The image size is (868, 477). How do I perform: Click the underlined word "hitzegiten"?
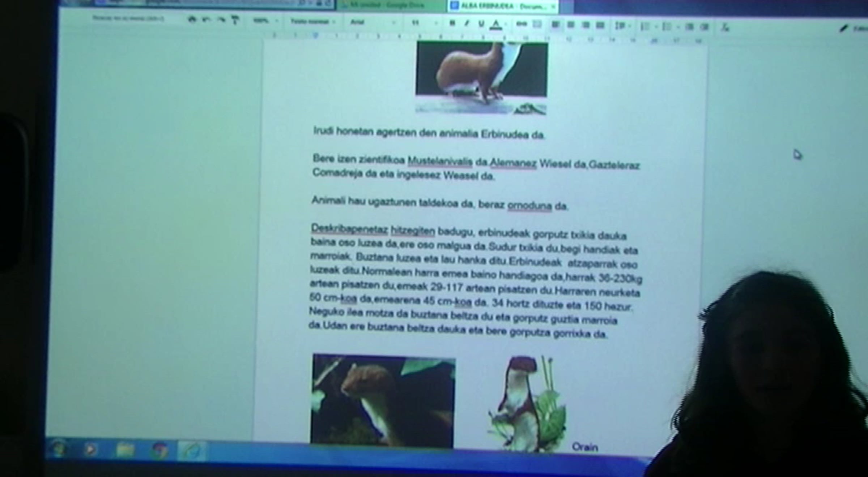pyautogui.click(x=413, y=231)
